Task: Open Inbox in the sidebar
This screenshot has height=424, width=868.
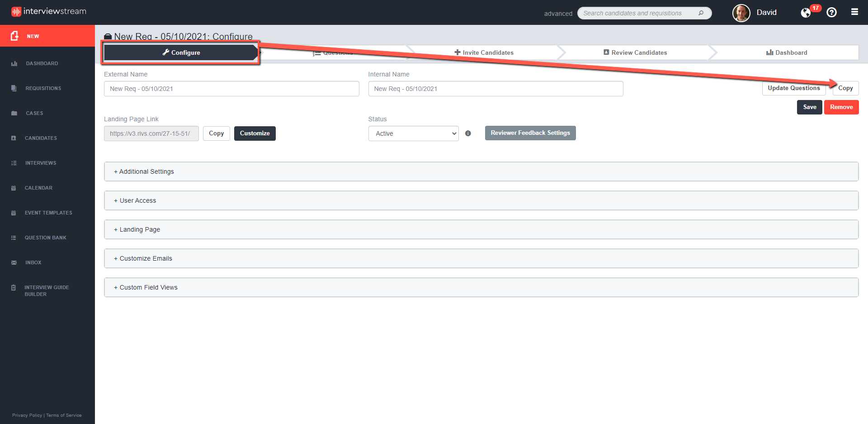Action: click(33, 262)
